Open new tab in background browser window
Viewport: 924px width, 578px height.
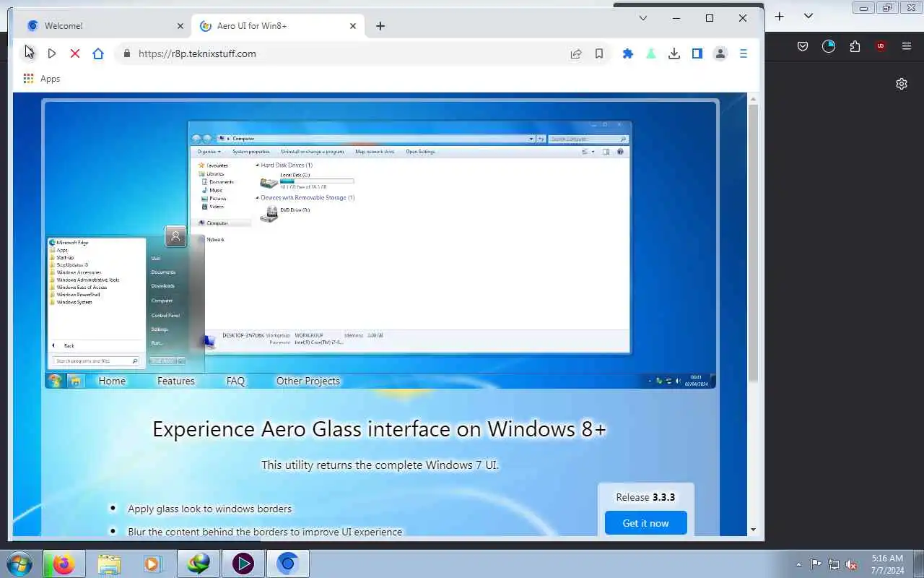(x=780, y=16)
